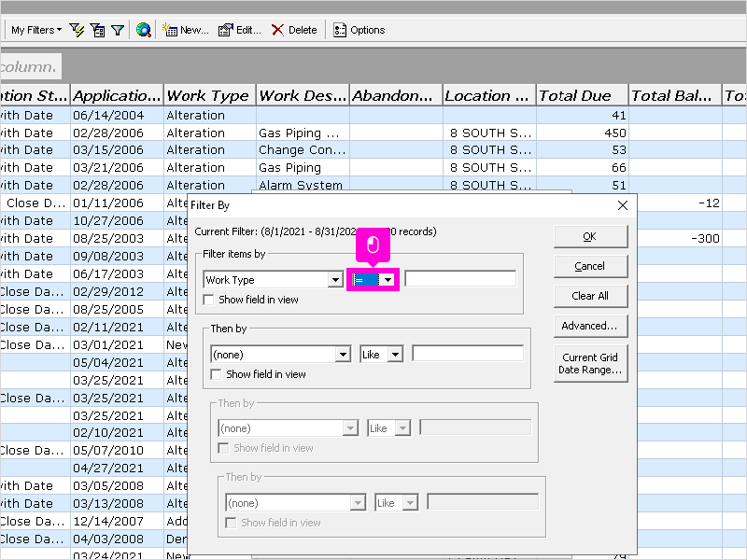Viewport: 747px width, 560px height.
Task: Click the Work Des... column header
Action: coord(303,96)
